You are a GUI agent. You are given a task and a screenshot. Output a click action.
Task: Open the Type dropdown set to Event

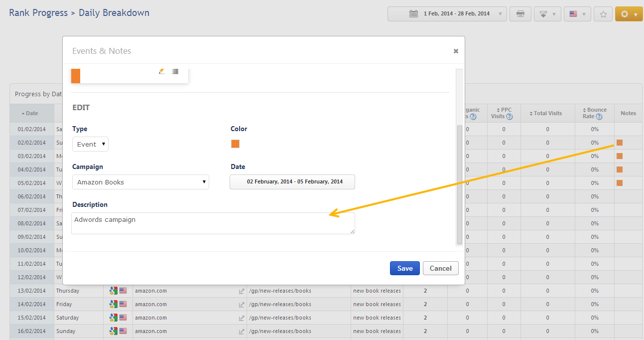pos(90,144)
